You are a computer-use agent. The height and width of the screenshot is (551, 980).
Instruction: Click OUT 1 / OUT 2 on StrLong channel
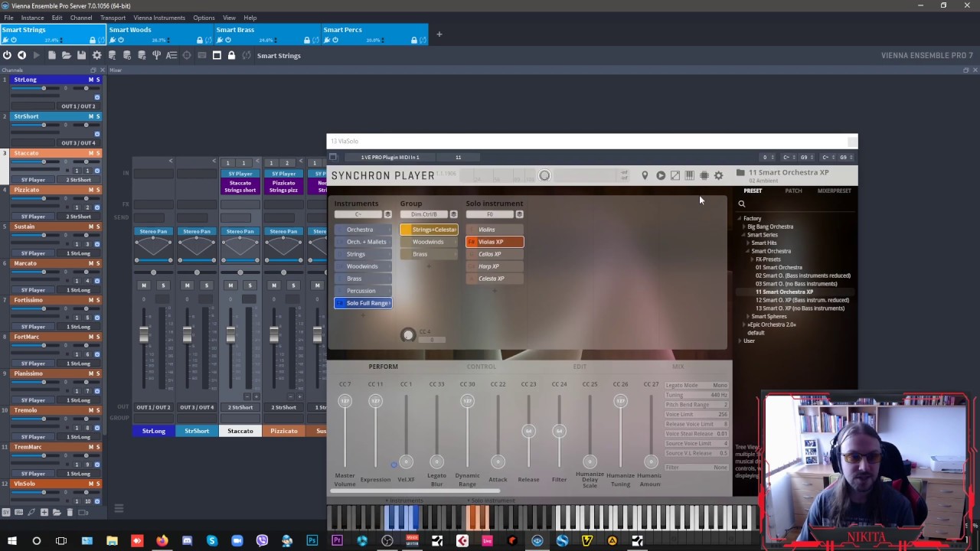pos(78,106)
